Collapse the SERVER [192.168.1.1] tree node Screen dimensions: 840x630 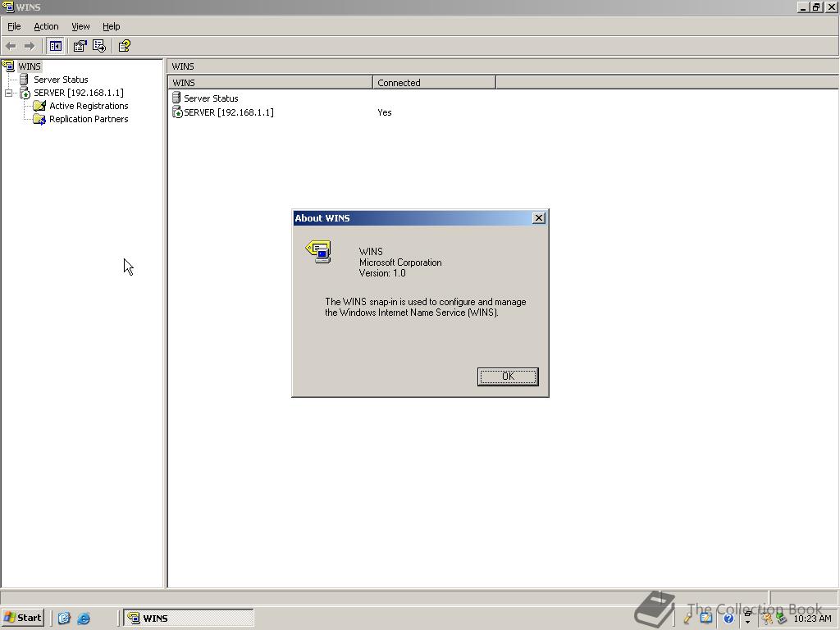pyautogui.click(x=8, y=94)
